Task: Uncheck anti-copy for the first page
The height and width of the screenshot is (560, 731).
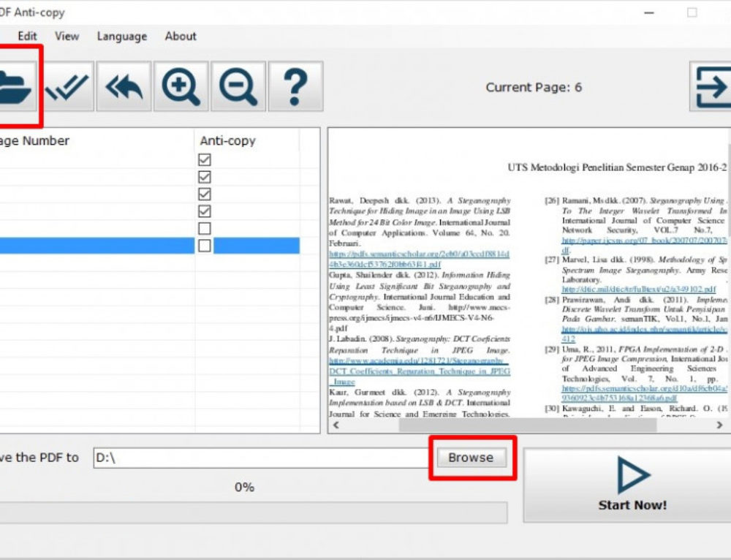Action: [204, 159]
